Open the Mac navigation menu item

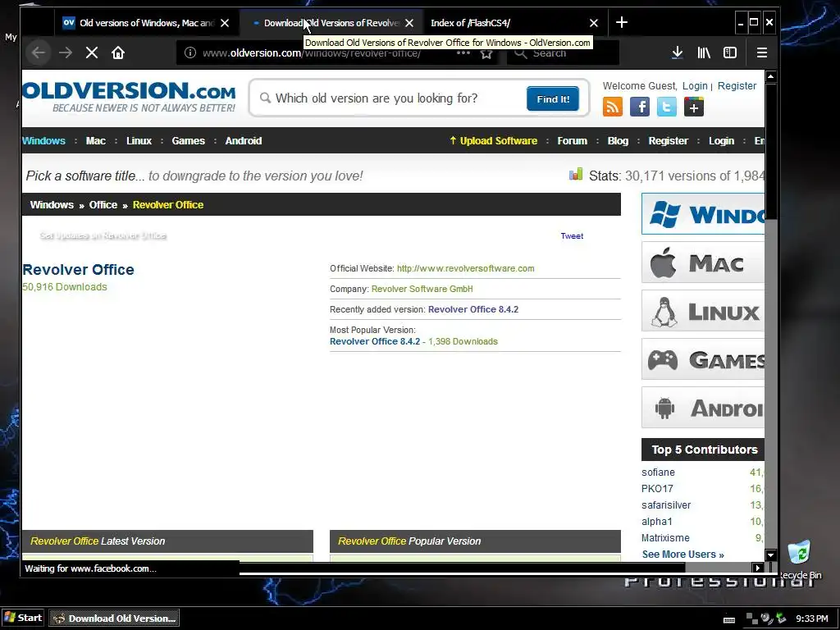(x=96, y=141)
